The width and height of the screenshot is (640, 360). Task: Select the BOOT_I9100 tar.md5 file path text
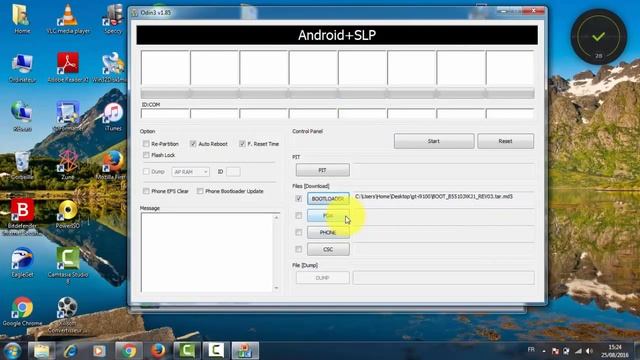433,196
